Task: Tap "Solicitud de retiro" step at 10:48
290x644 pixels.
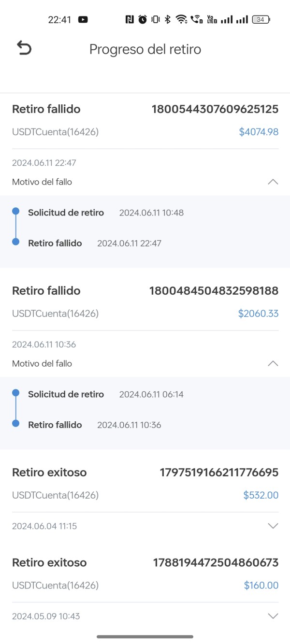Action: [66, 213]
